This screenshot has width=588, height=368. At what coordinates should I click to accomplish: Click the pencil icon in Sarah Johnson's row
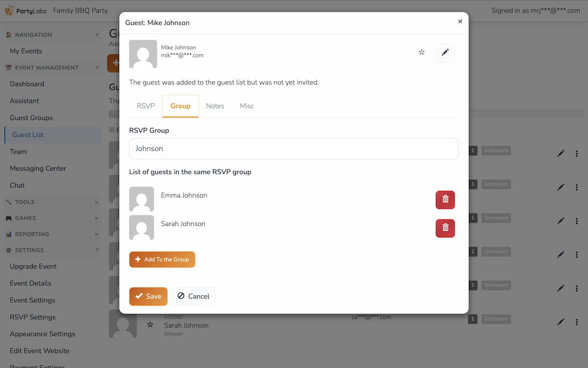click(x=560, y=322)
